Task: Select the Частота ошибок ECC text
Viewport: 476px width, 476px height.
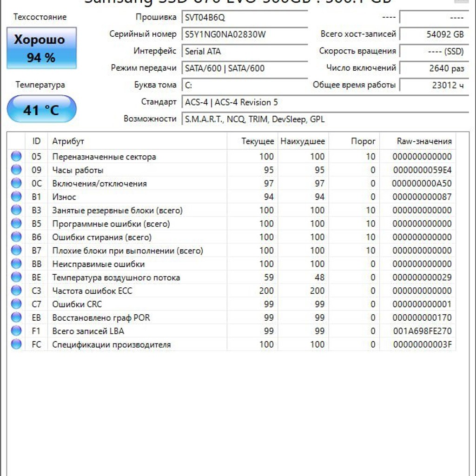Action: (93, 291)
